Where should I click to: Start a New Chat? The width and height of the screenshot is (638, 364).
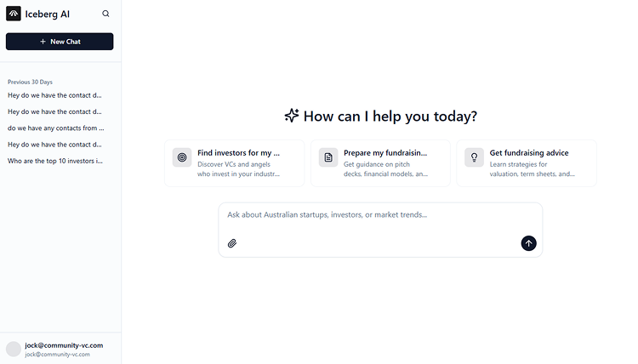(x=60, y=42)
